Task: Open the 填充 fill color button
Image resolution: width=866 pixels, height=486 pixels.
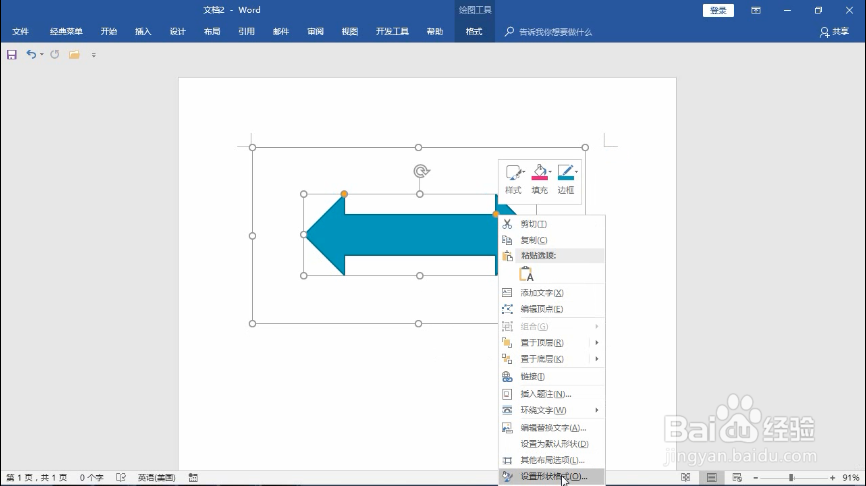Action: (540, 178)
